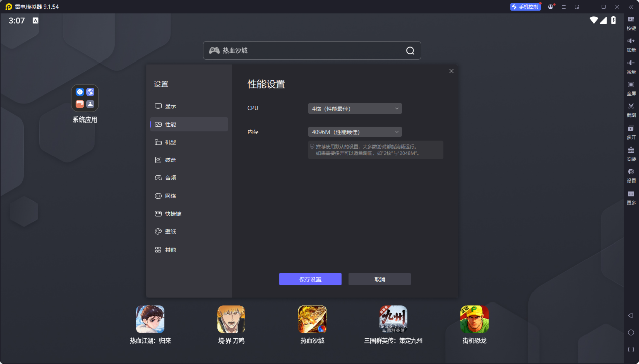
Task: Take a screenshot with the 截图 icon
Action: pos(630,110)
